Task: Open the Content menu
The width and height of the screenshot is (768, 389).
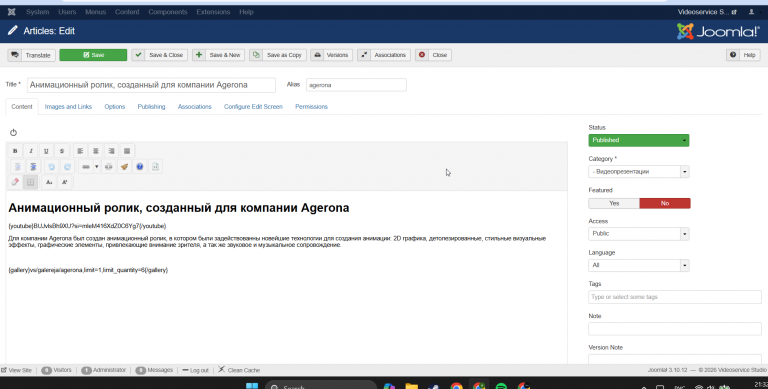Action: [x=127, y=12]
